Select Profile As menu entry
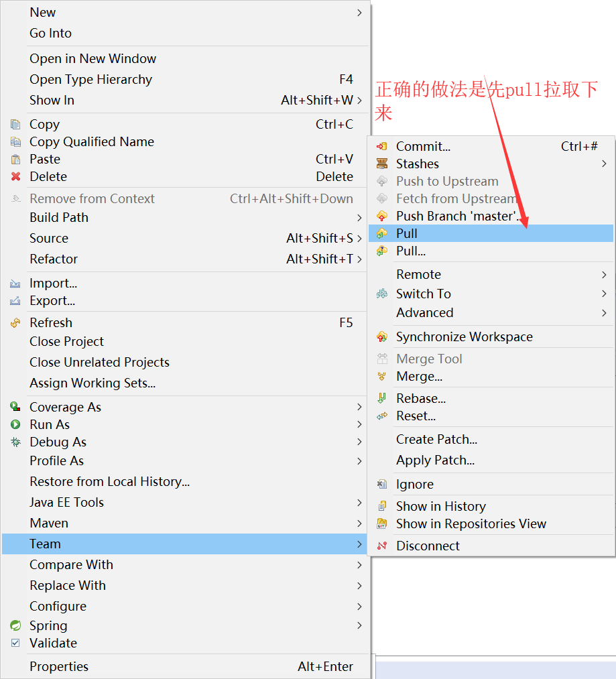 pos(185,460)
